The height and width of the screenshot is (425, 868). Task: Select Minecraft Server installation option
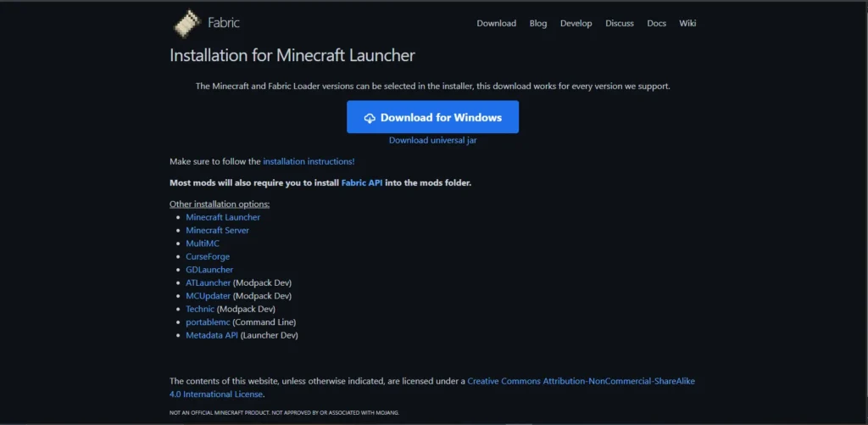click(x=217, y=230)
